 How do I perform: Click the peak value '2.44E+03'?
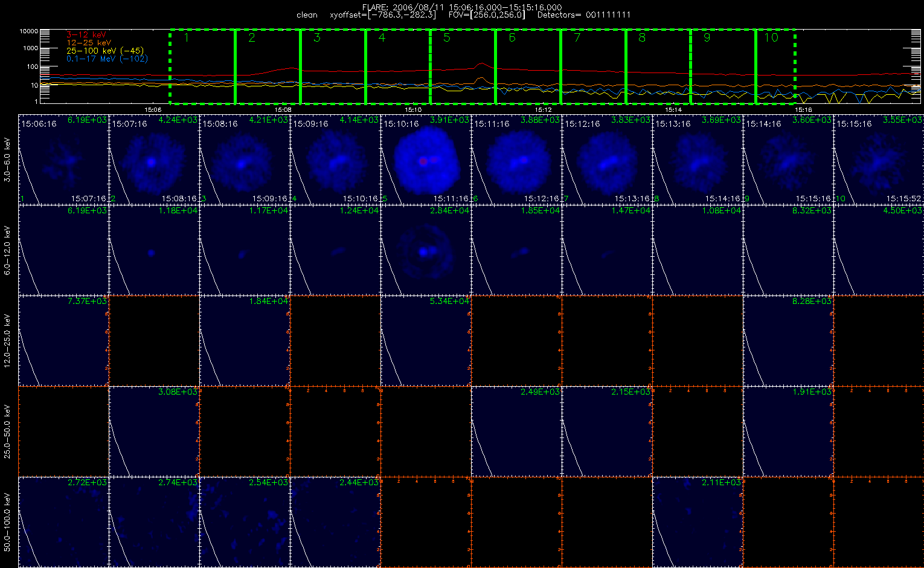[x=359, y=483]
